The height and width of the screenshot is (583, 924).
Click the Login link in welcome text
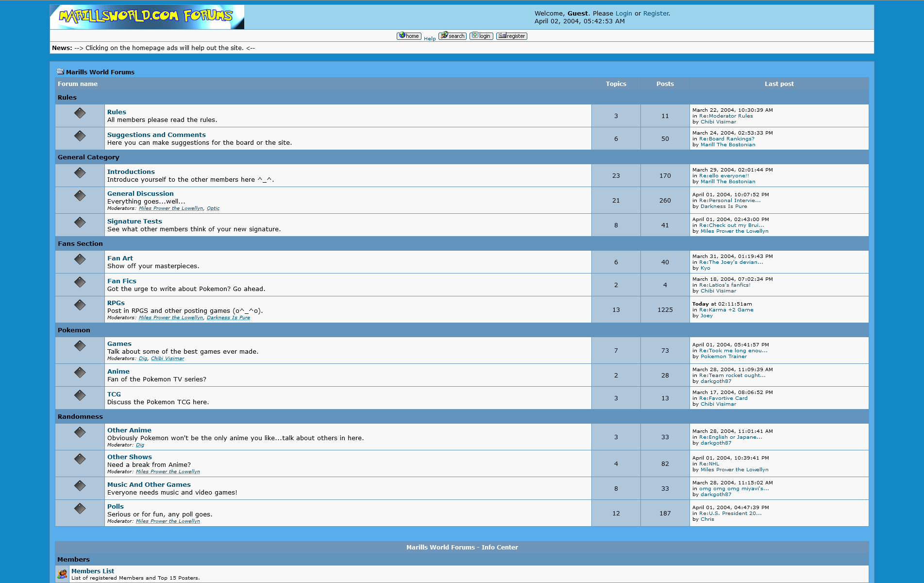[x=623, y=14]
